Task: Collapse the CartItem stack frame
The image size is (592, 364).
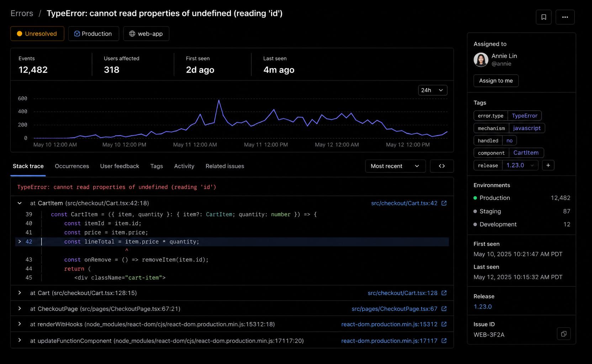Action: coord(20,203)
